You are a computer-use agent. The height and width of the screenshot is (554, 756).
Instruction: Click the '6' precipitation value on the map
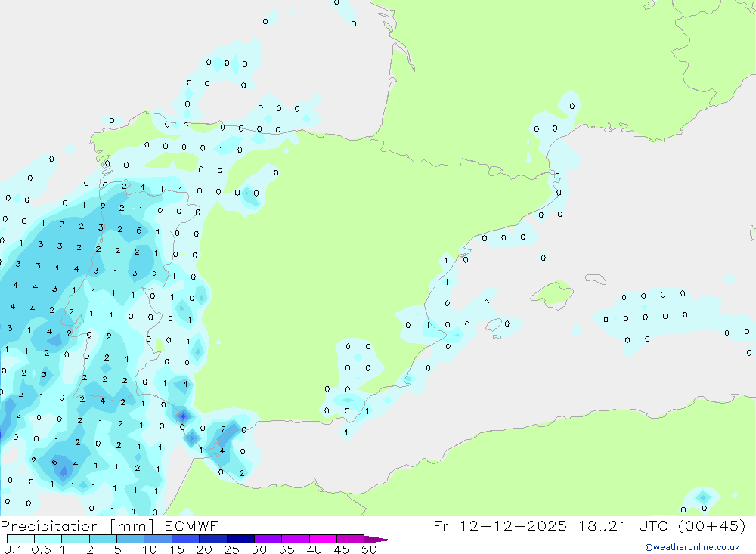coord(54,463)
